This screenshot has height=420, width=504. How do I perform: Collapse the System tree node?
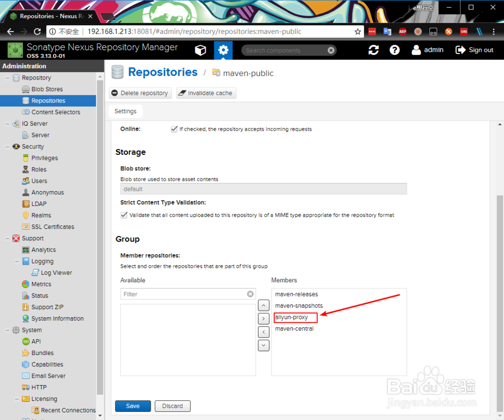(x=8, y=330)
